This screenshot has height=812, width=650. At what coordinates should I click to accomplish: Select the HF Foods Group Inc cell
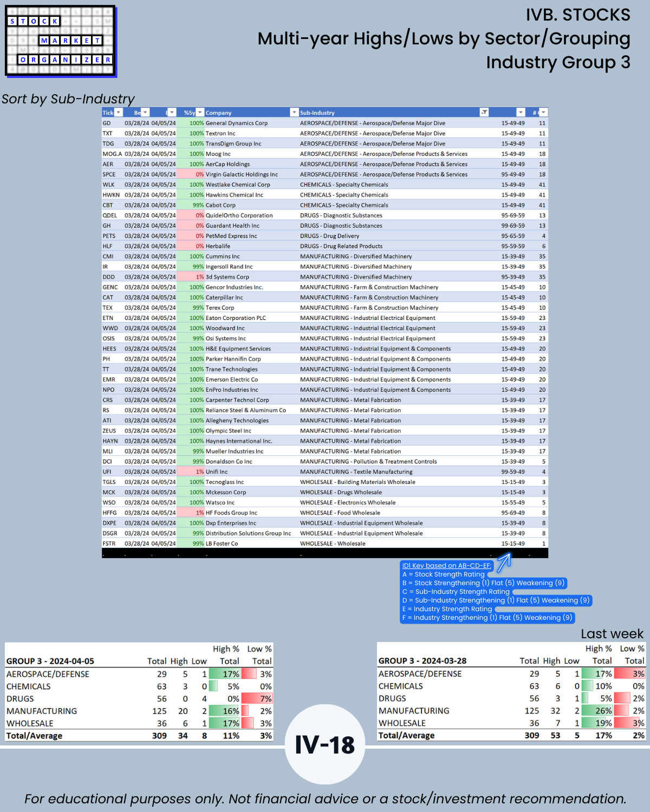(x=231, y=513)
